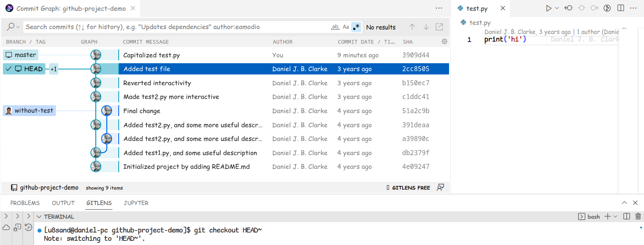Toggle match case in commit search
The image size is (644, 245).
tap(346, 27)
